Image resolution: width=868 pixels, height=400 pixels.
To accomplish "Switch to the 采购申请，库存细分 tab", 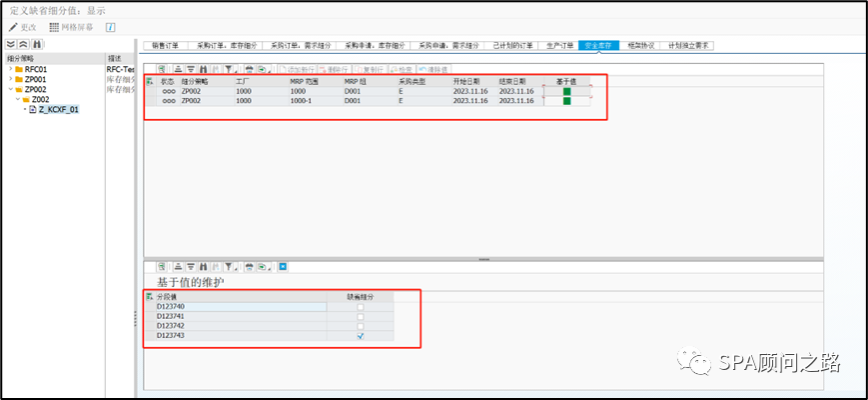I will 374,46.
